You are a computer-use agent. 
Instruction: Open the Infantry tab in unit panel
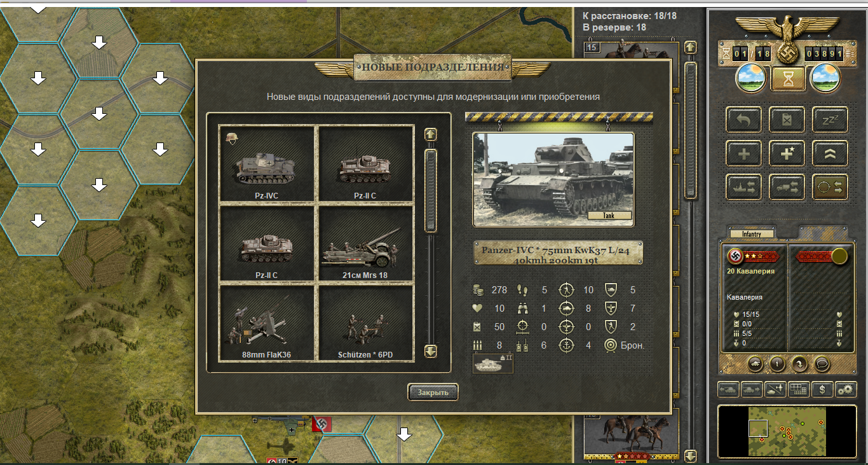pos(752,234)
